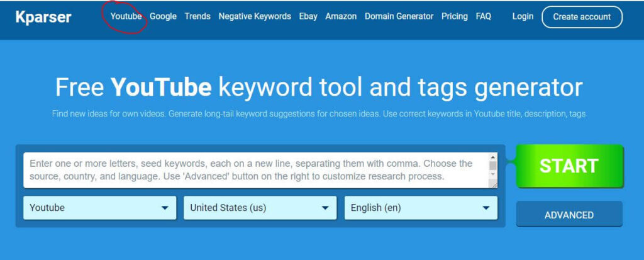Open the English language dropdown
Image resolution: width=644 pixels, height=260 pixels.
(x=421, y=208)
